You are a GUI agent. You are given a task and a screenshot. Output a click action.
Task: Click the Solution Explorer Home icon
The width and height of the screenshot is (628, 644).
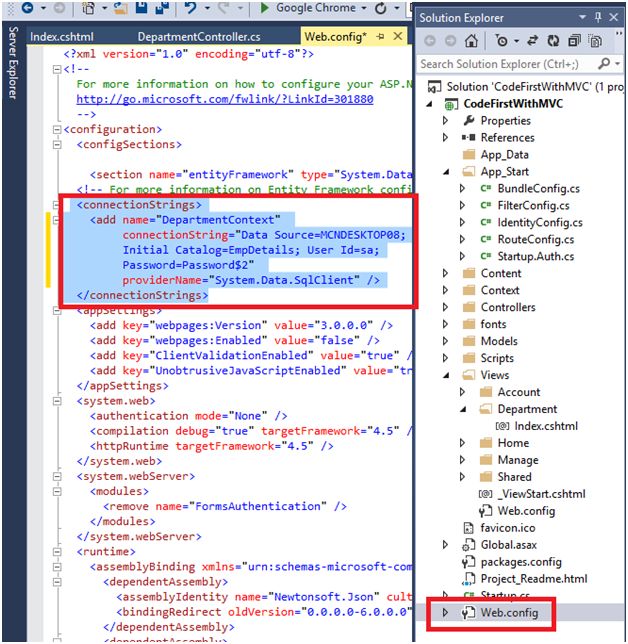(x=471, y=41)
